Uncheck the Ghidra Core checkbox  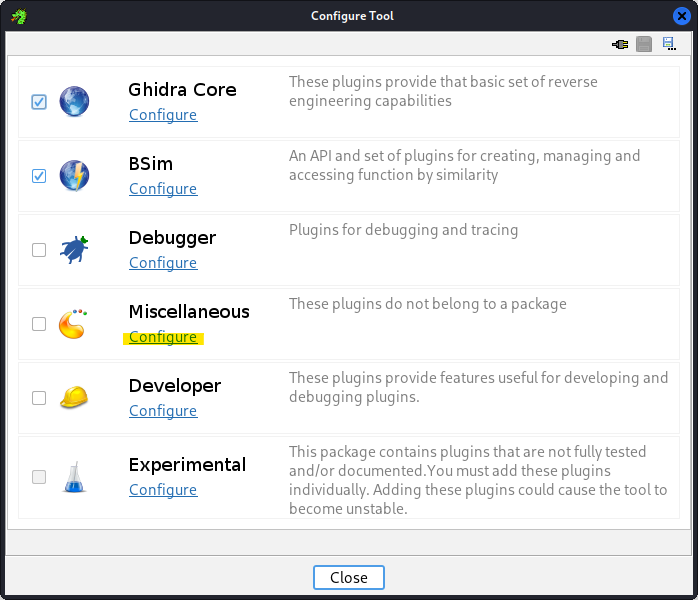[39, 102]
